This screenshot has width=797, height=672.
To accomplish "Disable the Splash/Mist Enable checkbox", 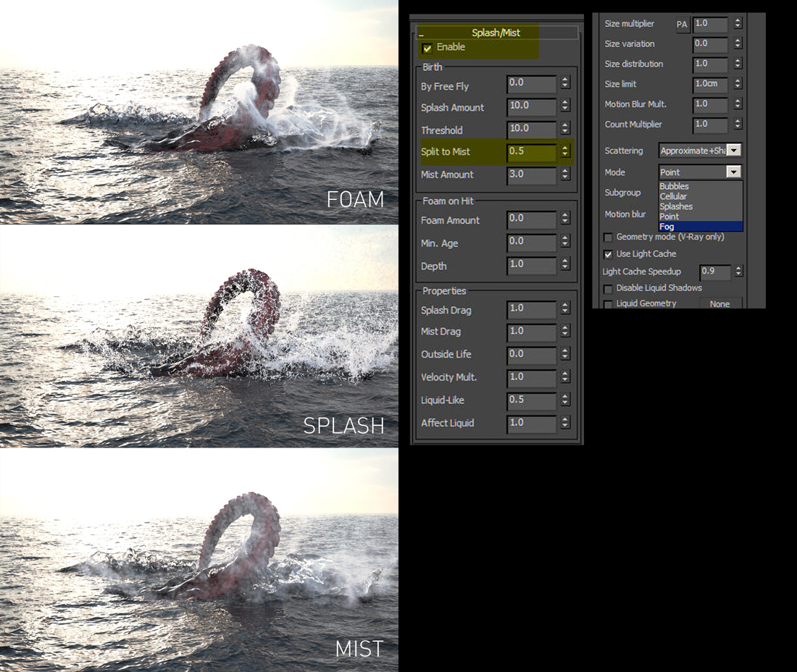I will (427, 47).
